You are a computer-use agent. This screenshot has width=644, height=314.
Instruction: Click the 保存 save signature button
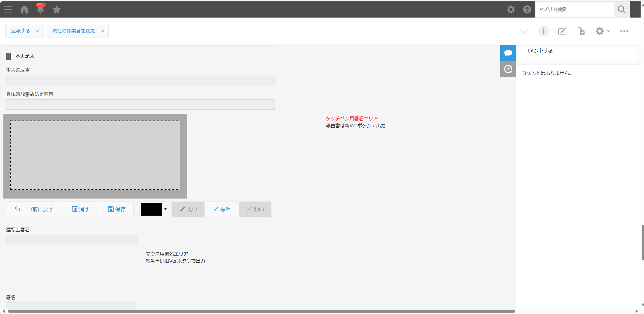point(117,209)
